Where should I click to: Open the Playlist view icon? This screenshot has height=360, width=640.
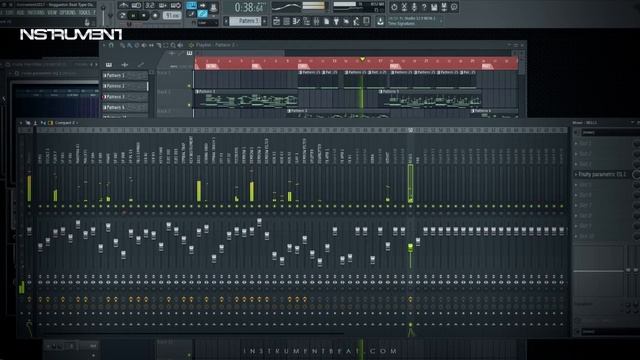(277, 21)
